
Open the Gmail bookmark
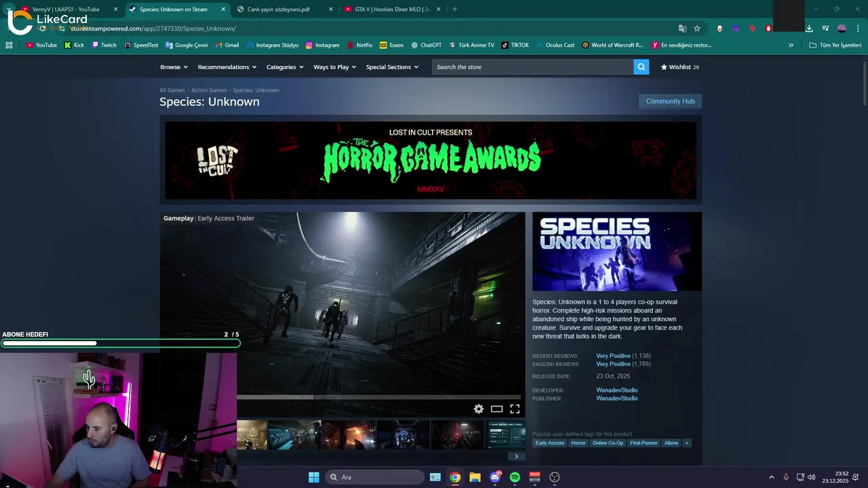tap(227, 45)
